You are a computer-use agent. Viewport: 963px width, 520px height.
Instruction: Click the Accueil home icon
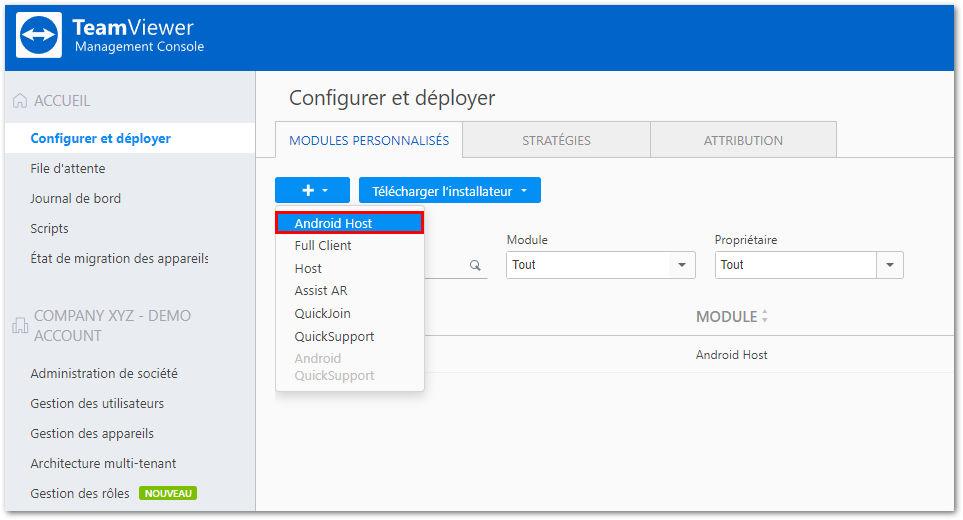pos(20,101)
